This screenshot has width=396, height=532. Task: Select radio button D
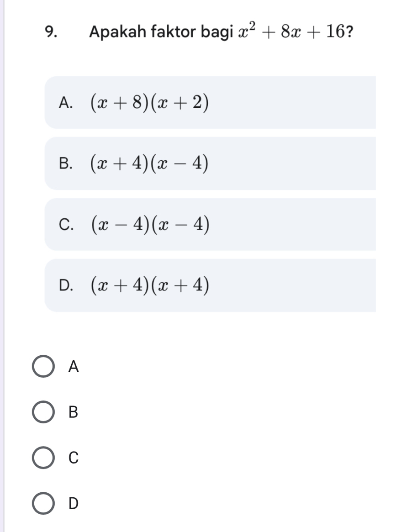pos(43,504)
